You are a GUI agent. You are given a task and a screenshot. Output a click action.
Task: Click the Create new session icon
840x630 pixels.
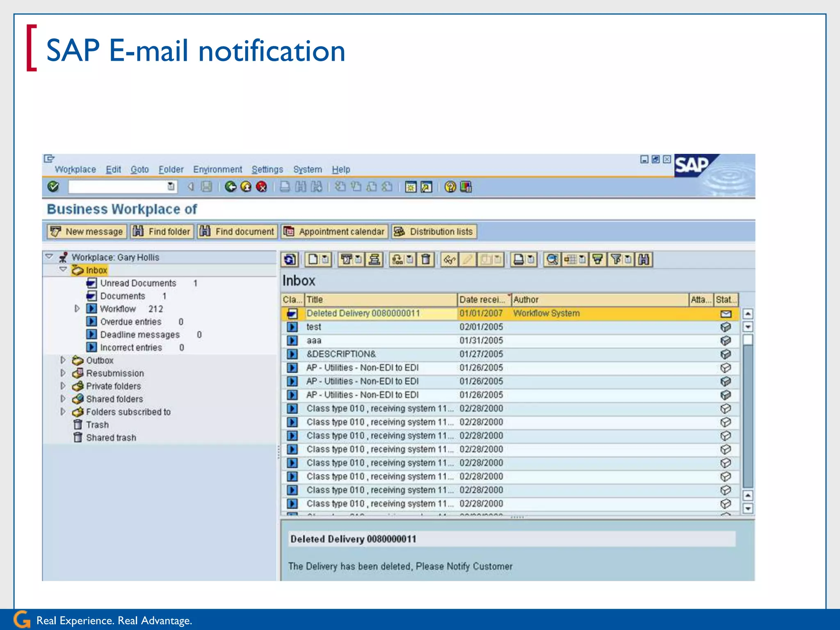click(x=411, y=187)
